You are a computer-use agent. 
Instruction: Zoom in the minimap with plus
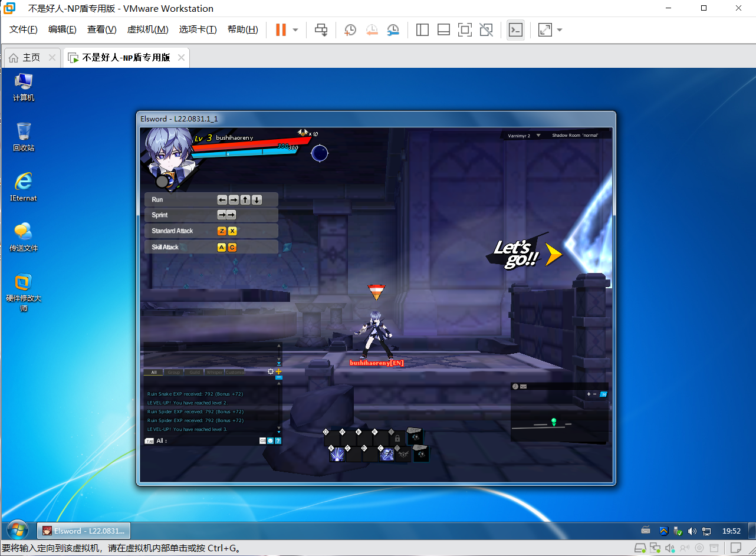(x=589, y=394)
